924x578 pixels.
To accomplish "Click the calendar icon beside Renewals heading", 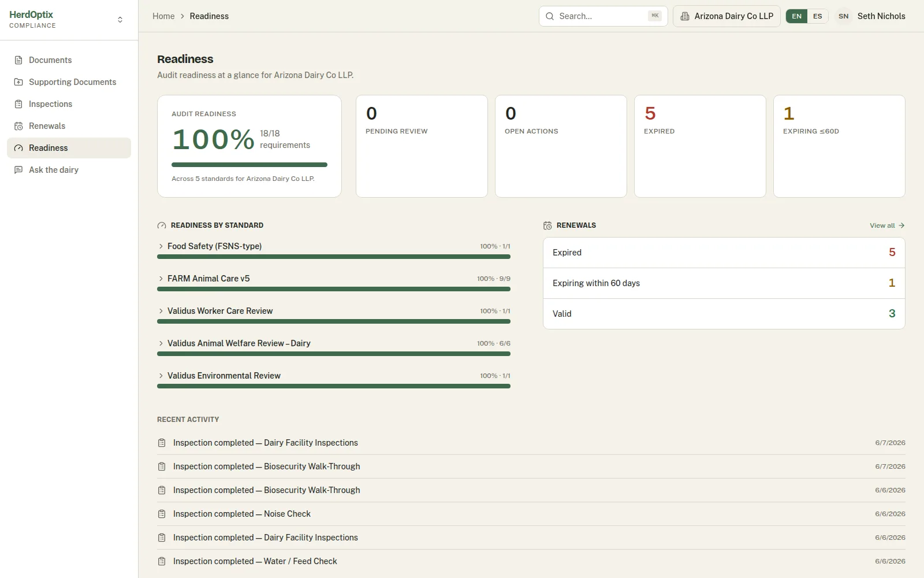I will point(547,225).
